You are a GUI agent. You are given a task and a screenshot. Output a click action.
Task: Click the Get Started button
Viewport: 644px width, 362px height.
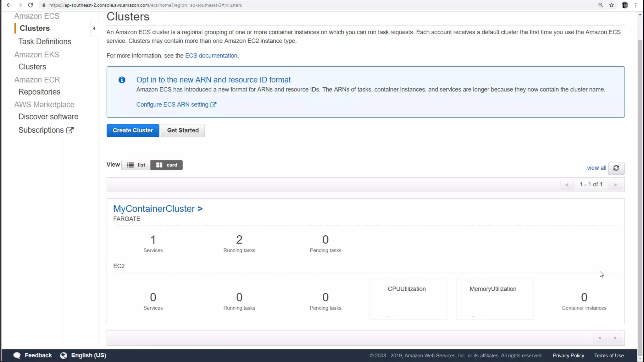183,130
